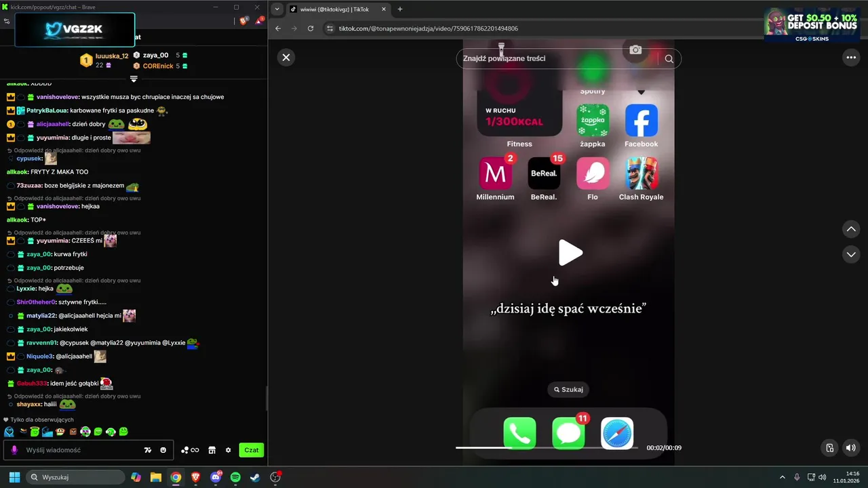Open Copilot from the taskbar
The width and height of the screenshot is (868, 488).
[136, 477]
